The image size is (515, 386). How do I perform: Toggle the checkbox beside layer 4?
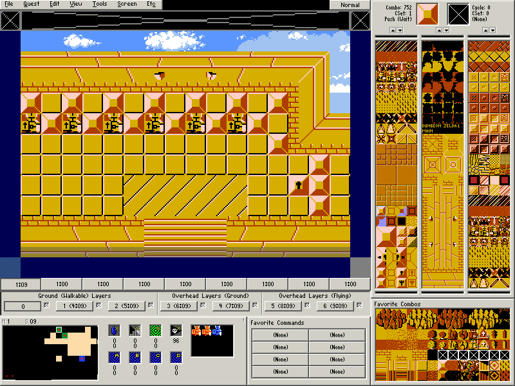coord(255,305)
